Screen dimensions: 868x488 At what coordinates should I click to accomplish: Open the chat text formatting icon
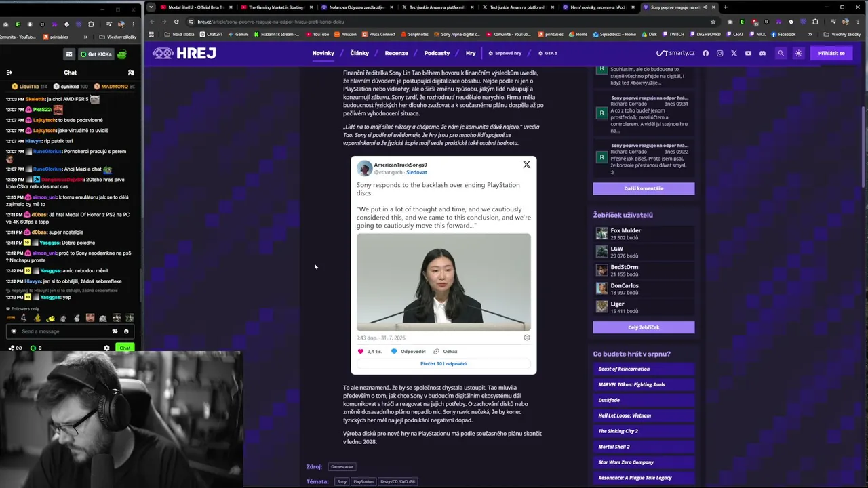[115, 331]
